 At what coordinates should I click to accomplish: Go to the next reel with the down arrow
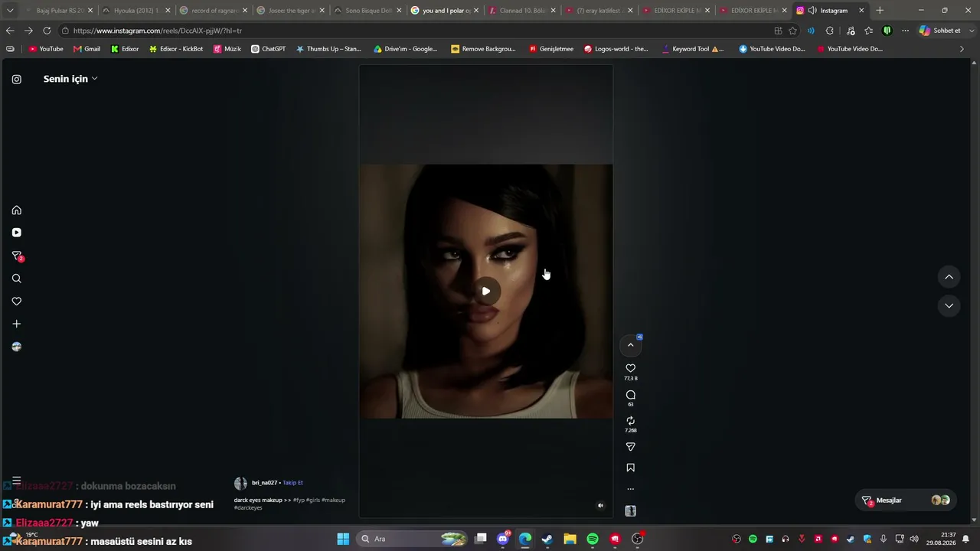[x=949, y=305]
